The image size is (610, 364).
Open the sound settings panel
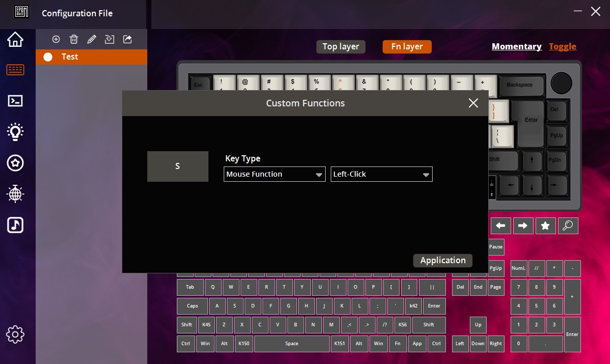pyautogui.click(x=15, y=224)
